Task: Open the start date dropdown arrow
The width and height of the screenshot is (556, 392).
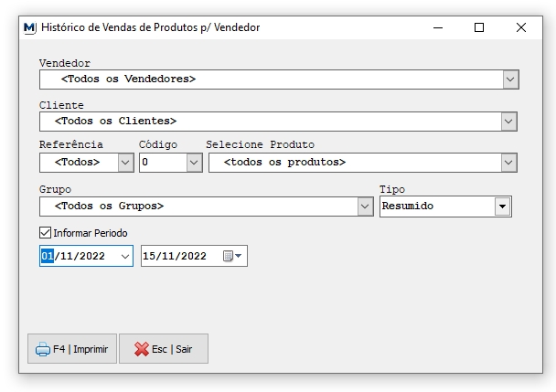Action: pos(125,257)
